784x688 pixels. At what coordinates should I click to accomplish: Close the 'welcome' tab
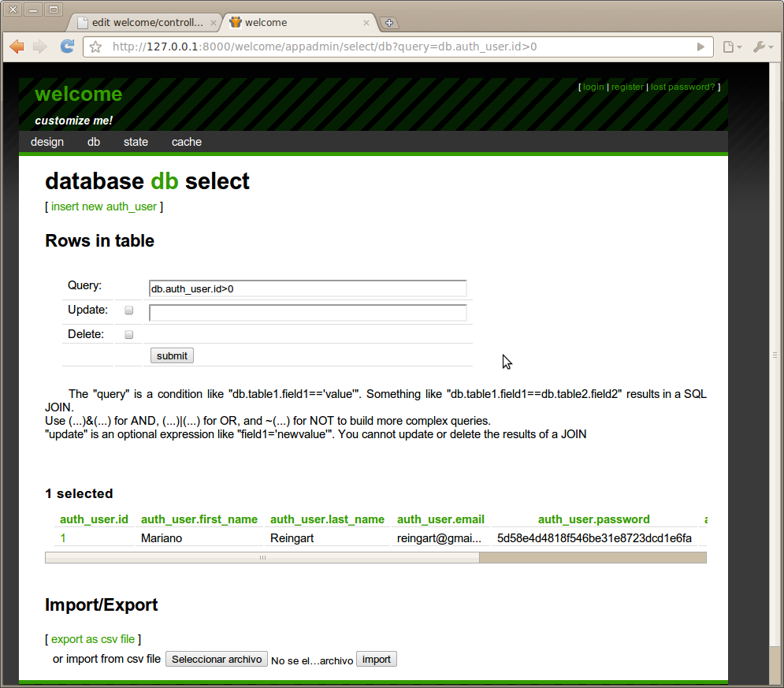366,23
